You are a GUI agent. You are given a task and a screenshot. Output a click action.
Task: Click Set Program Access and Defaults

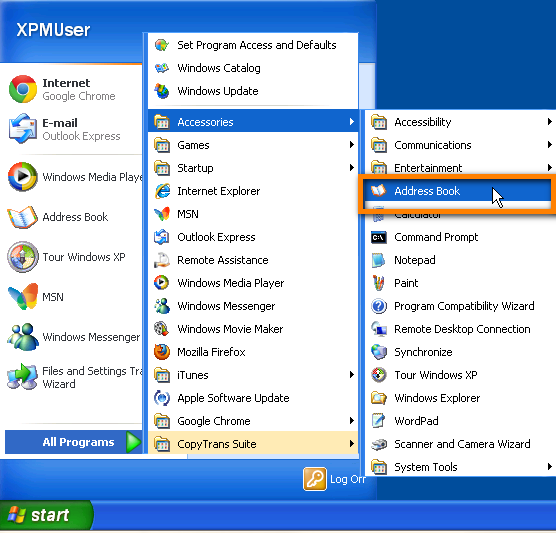(x=253, y=45)
